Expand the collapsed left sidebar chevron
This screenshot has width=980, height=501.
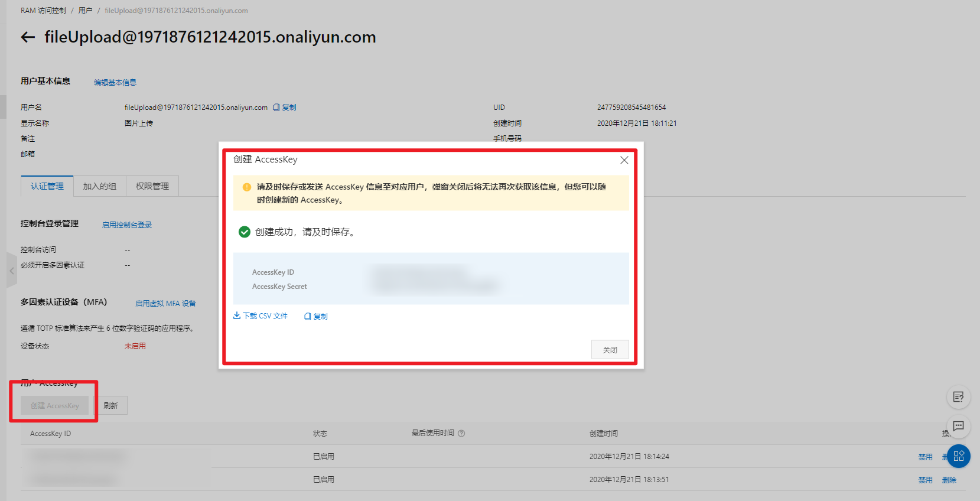[11, 271]
